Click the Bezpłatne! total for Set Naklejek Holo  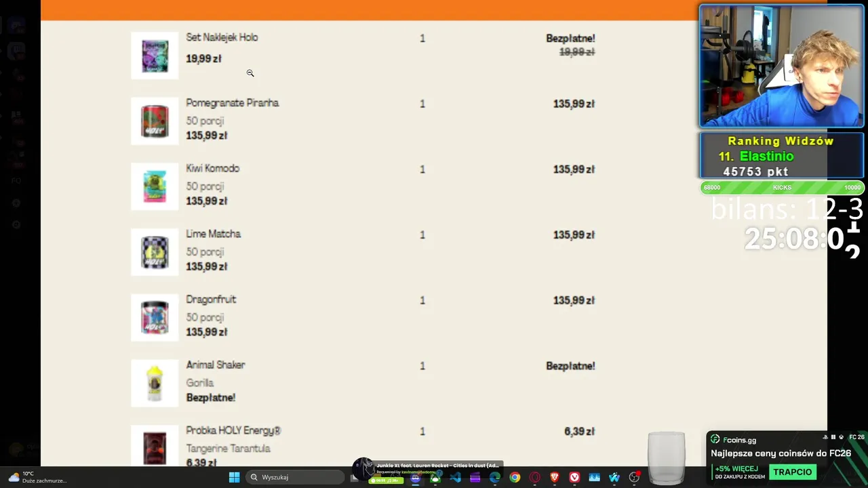click(x=570, y=39)
